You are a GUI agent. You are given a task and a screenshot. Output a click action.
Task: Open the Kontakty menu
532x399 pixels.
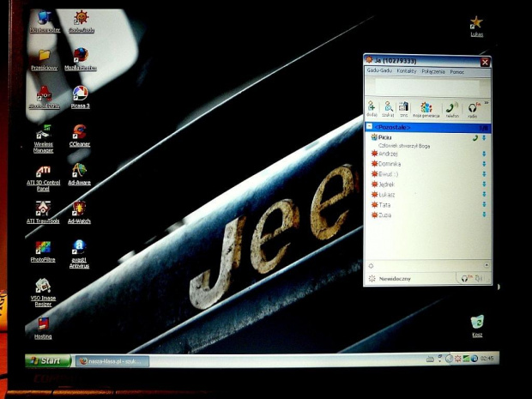[x=407, y=71]
